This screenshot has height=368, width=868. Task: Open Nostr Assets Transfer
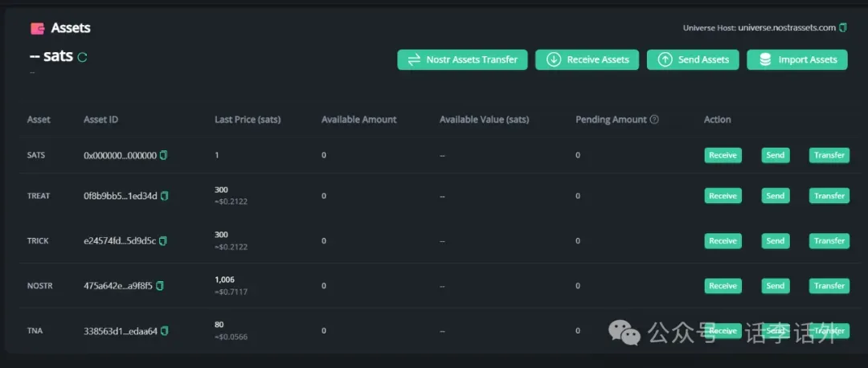(462, 59)
